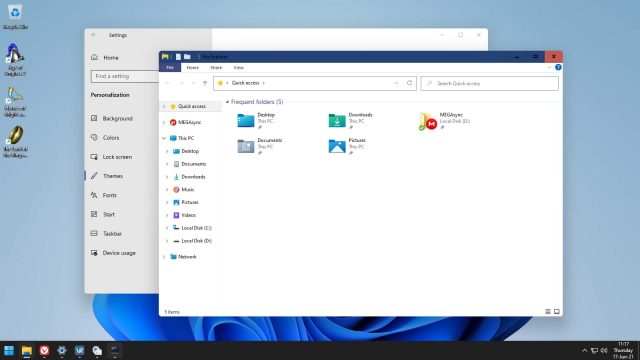Open the Share ribbon tab

(x=216, y=67)
